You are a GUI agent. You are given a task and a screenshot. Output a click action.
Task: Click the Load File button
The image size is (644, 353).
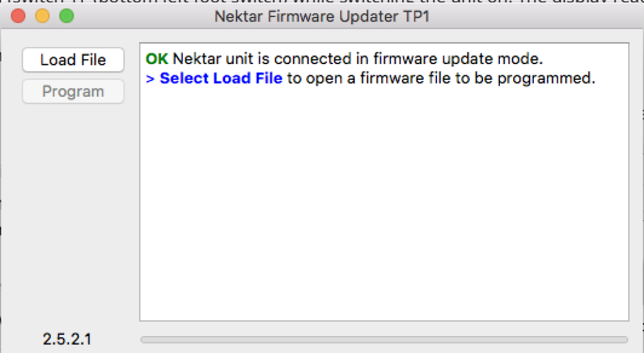pos(73,60)
